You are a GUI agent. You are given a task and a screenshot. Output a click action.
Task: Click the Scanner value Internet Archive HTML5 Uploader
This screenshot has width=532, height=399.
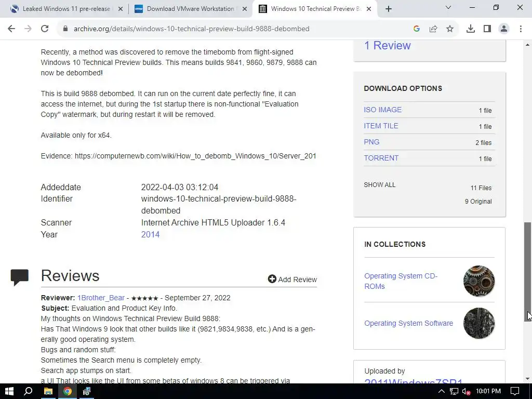[x=213, y=222]
